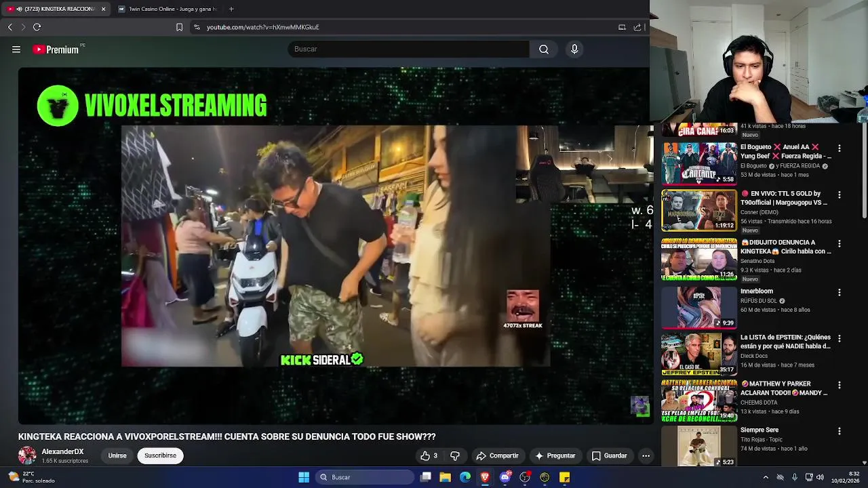Open Microsoft Edge from taskbar

coord(465,477)
